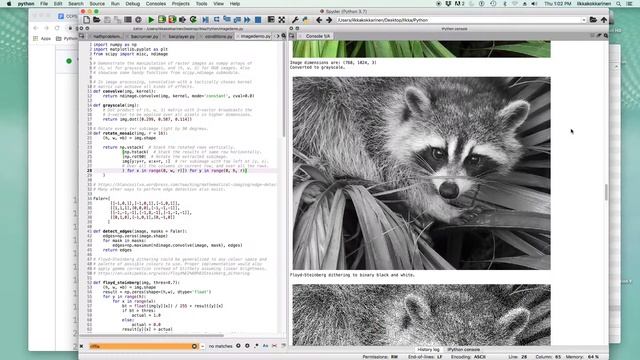Open the Run menu
Image resolution: width=640 pixels, height=360 pixels.
point(115,4)
